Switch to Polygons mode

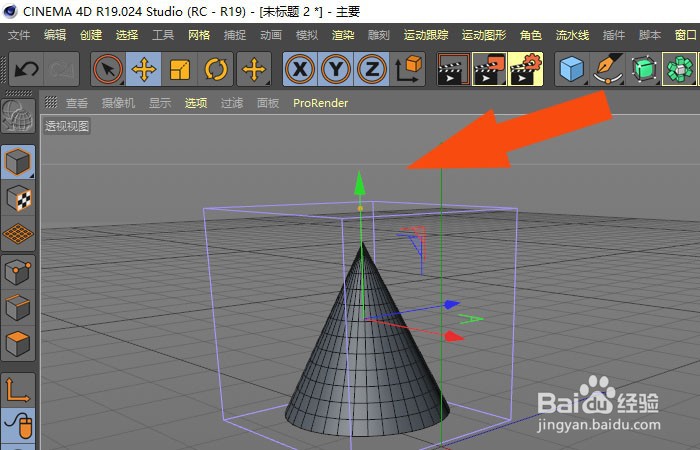pos(18,343)
